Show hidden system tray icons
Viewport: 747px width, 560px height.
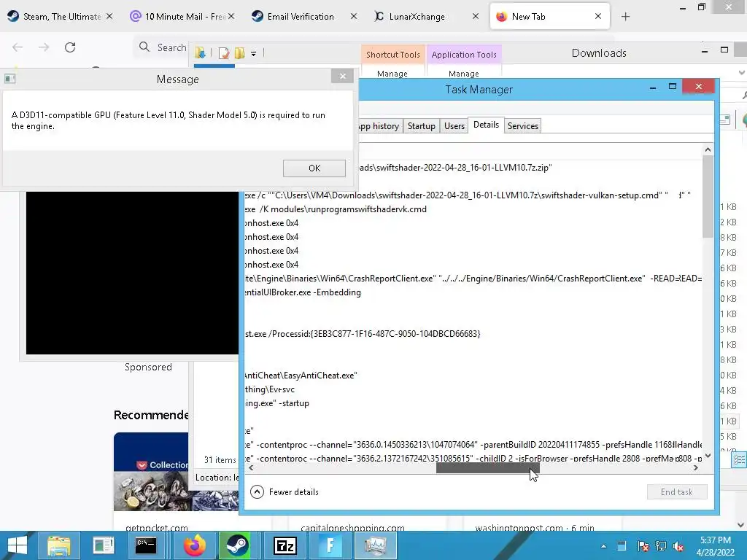pos(603,546)
